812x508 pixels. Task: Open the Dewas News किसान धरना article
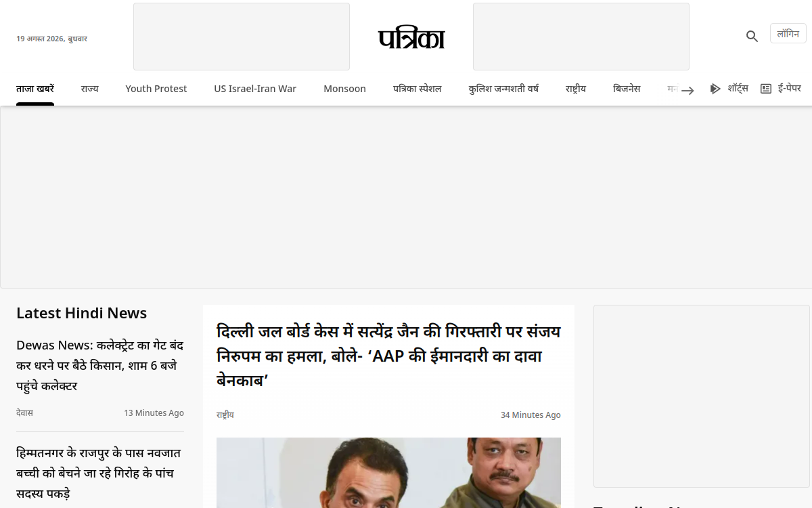tap(100, 366)
